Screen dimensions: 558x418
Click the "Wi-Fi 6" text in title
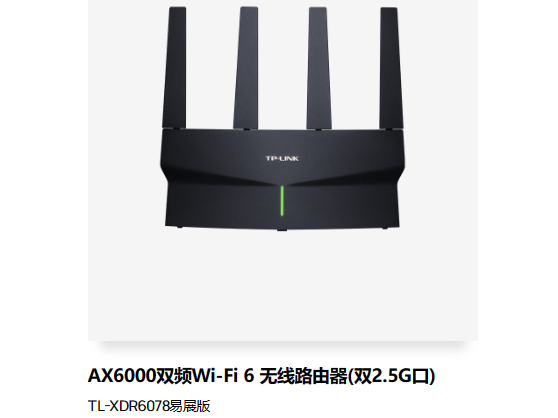pos(223,376)
